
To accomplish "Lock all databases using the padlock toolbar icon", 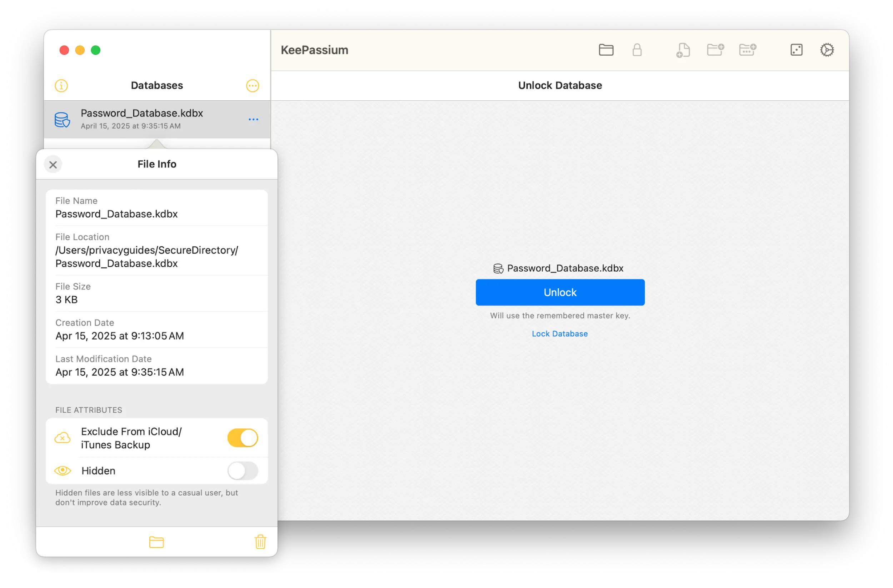I will click(637, 50).
